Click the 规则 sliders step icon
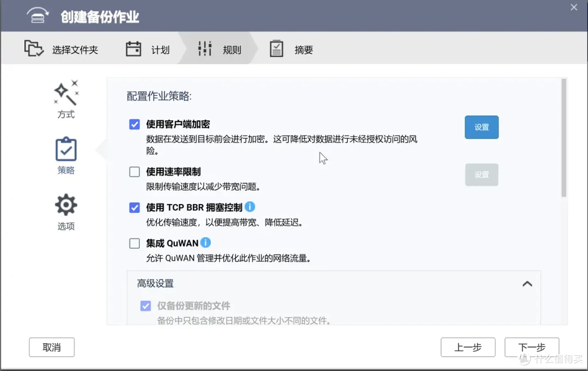 (205, 49)
